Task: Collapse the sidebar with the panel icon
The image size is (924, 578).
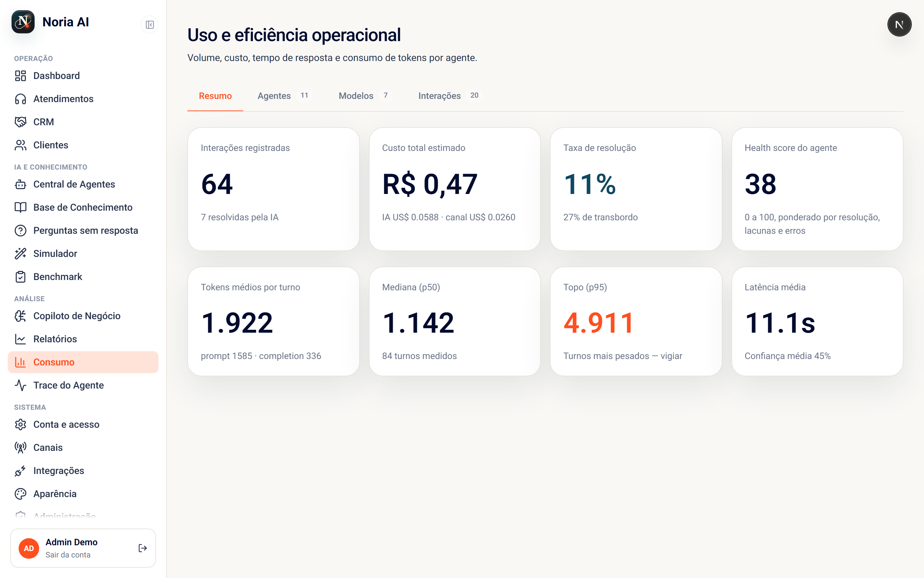Action: tap(150, 25)
